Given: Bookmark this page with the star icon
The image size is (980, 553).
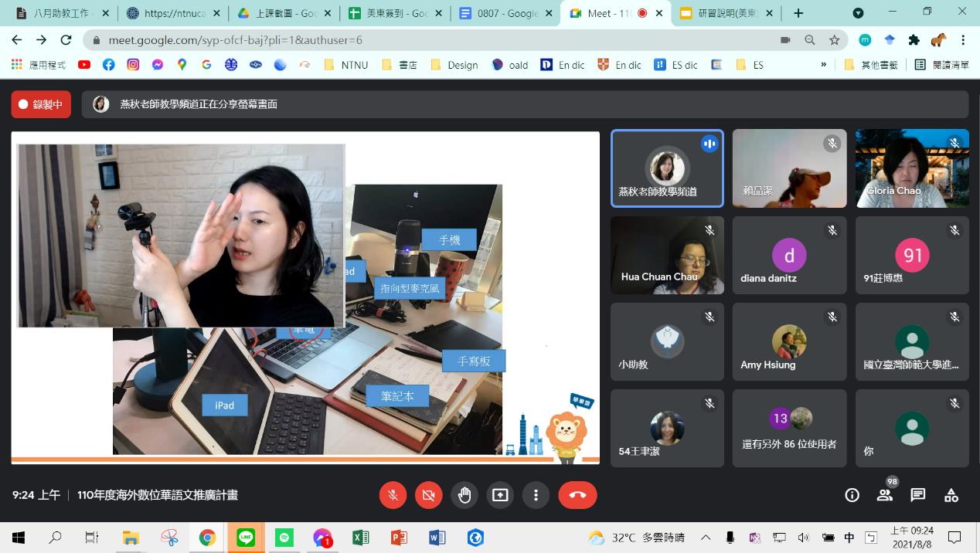Looking at the screenshot, I should pyautogui.click(x=834, y=40).
